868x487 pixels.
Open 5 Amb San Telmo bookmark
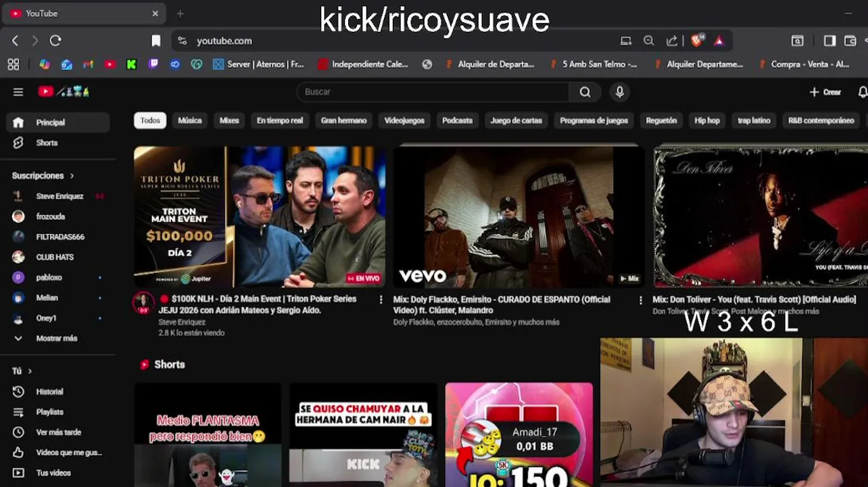click(x=594, y=64)
